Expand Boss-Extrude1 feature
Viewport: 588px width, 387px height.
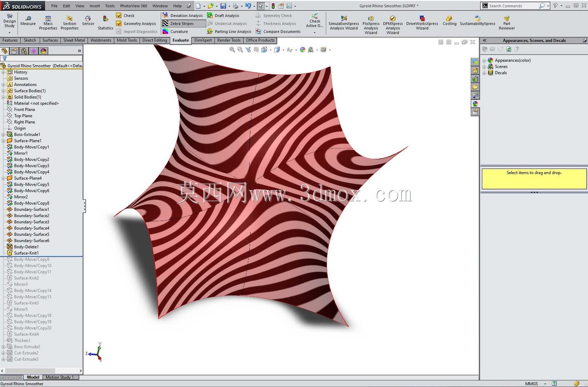(3, 135)
